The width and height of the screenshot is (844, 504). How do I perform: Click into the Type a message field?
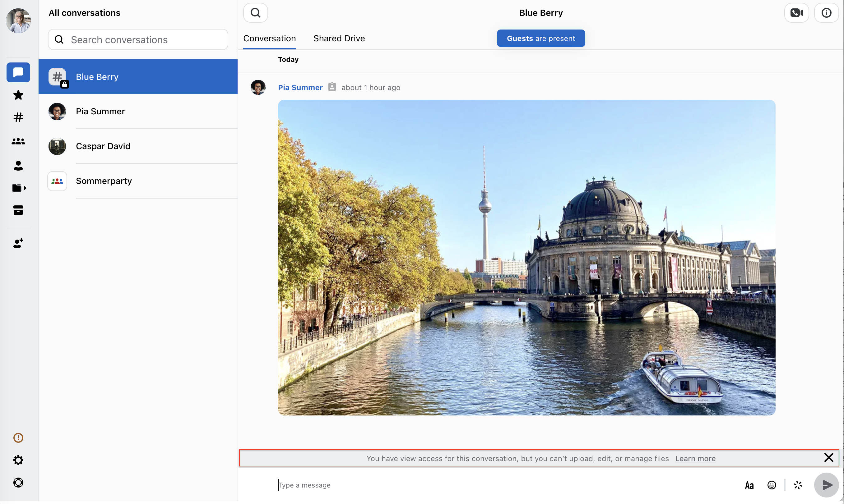[507, 485]
